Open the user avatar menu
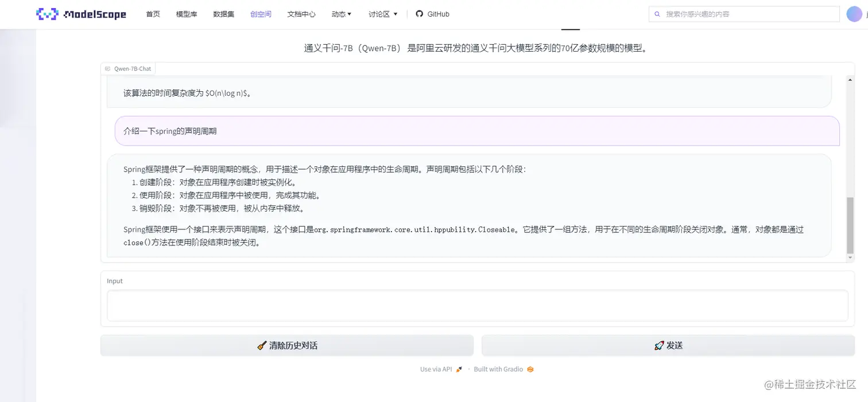This screenshot has height=402, width=868. 855,14
